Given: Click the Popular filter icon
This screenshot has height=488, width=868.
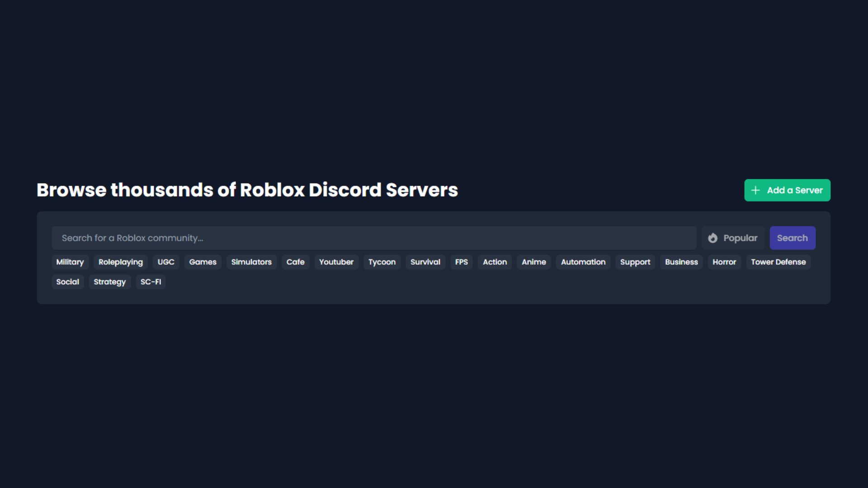Looking at the screenshot, I should (712, 238).
